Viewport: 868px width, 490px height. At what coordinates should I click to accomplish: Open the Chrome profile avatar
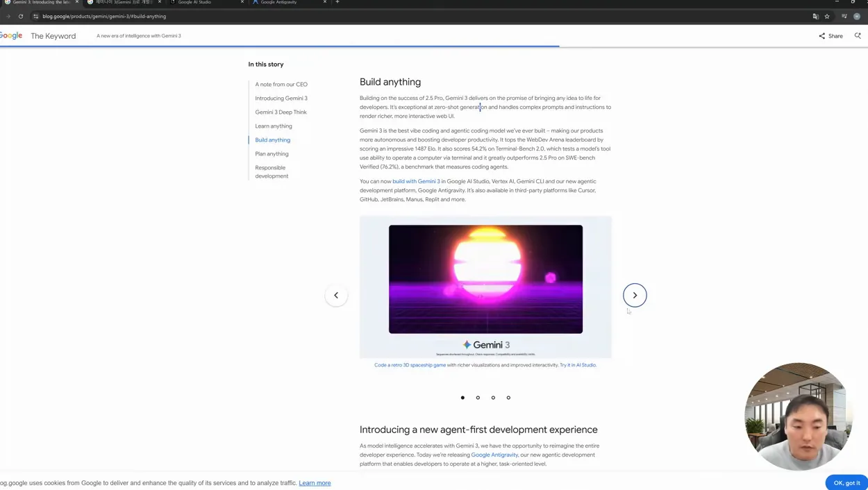(857, 16)
